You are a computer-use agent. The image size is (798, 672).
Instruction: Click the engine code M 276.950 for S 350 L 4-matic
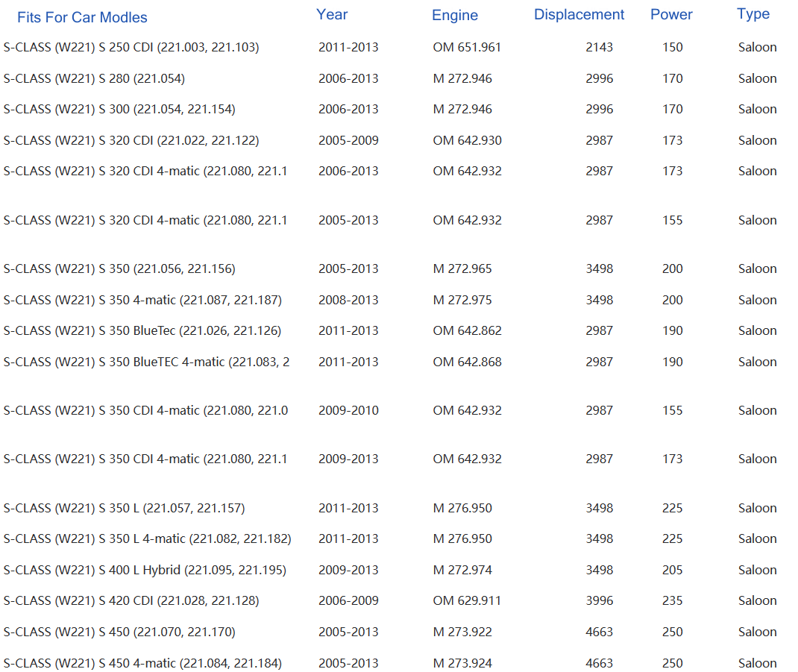[462, 538]
